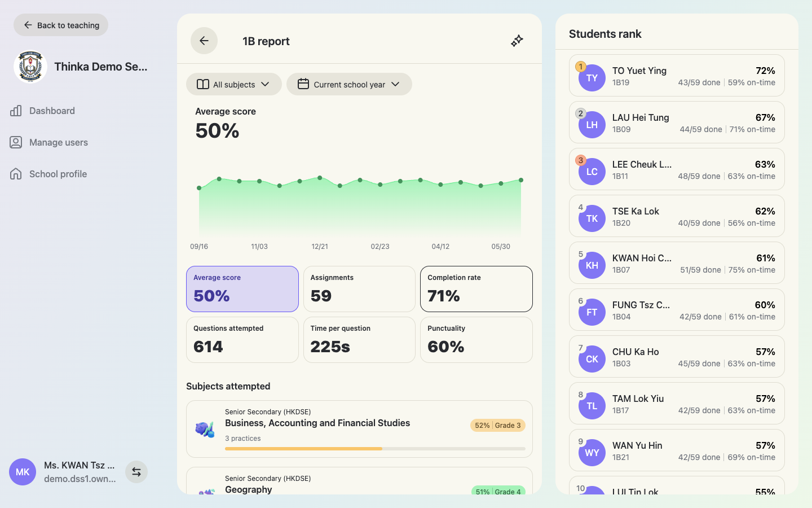Click the Back to teaching button

tap(61, 25)
